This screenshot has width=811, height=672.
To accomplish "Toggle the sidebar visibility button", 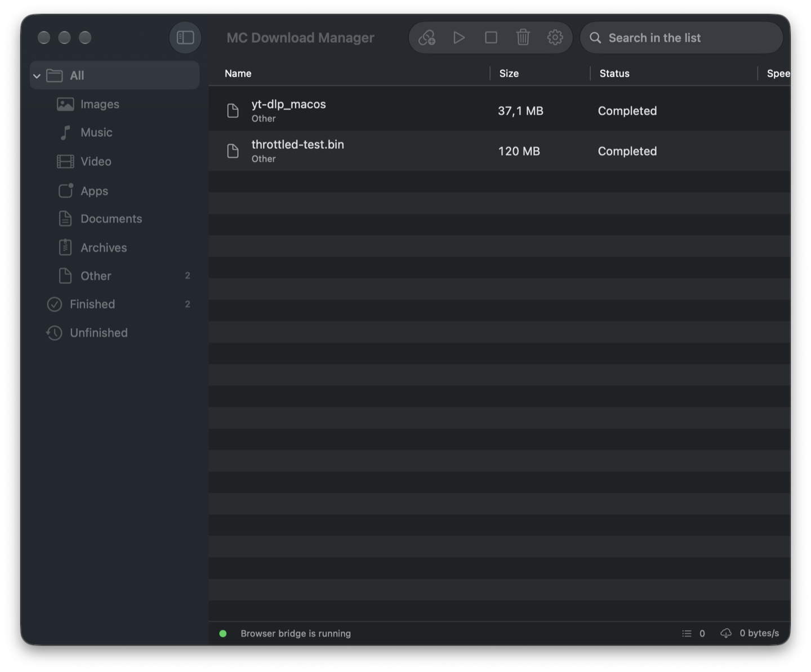I will pyautogui.click(x=185, y=38).
